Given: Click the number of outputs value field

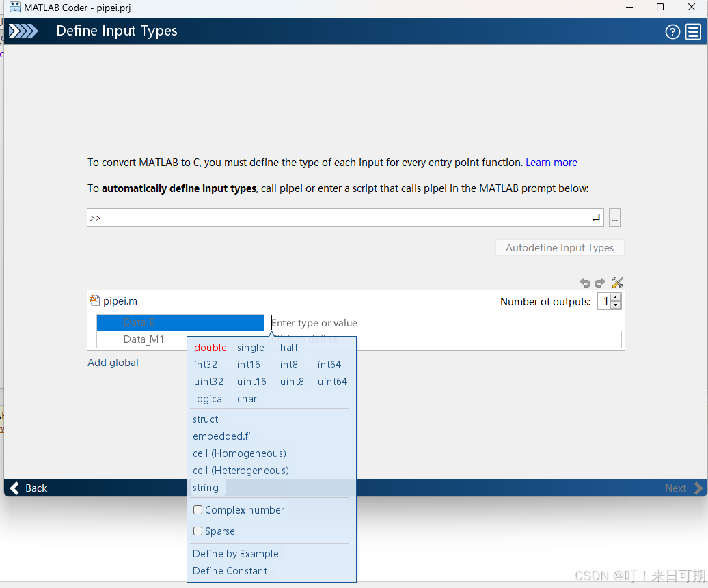Looking at the screenshot, I should tap(605, 301).
